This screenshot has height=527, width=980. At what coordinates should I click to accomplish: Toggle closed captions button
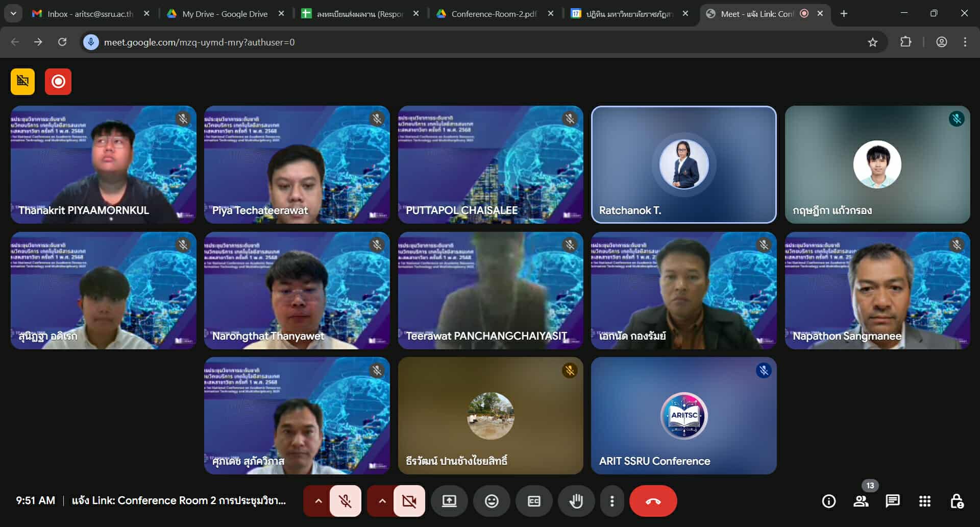coord(534,501)
